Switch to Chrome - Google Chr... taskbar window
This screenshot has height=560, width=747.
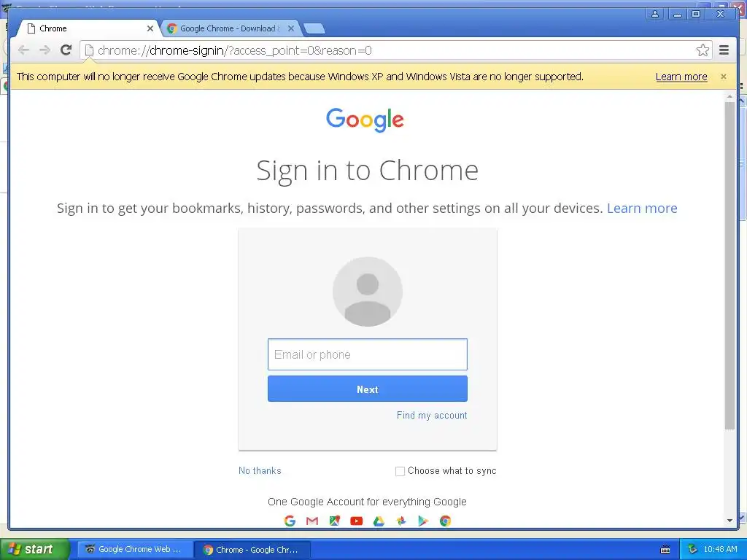(x=252, y=550)
